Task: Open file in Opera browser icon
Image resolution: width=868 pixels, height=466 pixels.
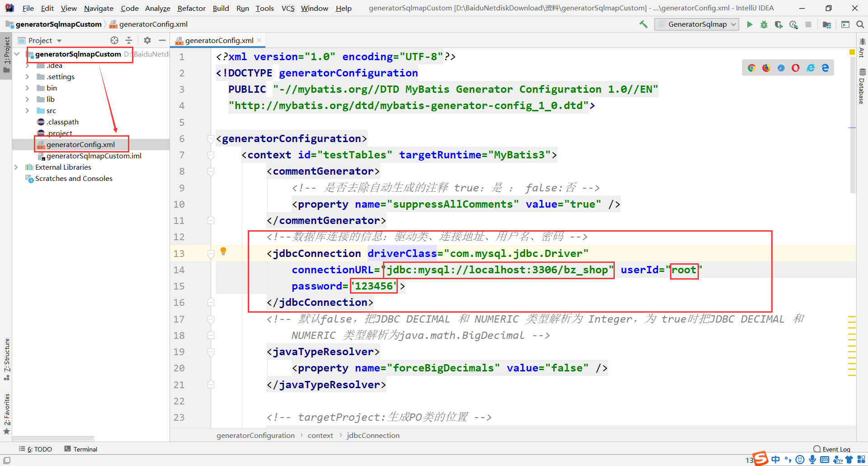Action: point(796,68)
